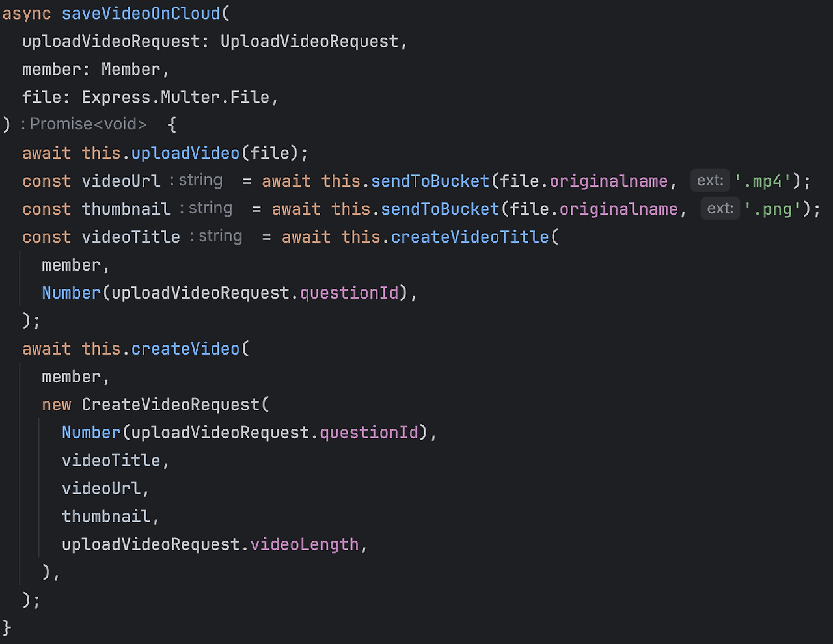
Task: Click the saveVideoOnCloud function name
Action: 141,14
